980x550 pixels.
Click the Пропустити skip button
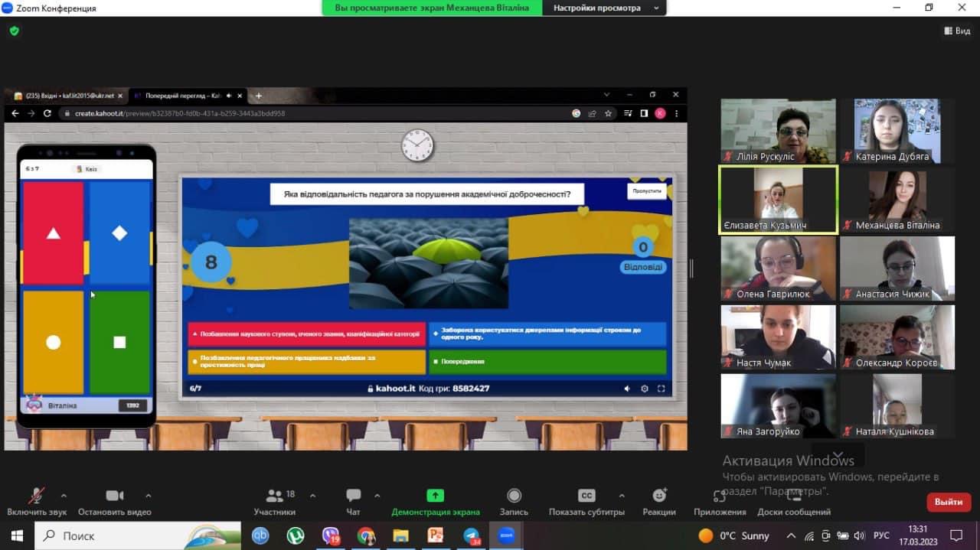(x=647, y=192)
